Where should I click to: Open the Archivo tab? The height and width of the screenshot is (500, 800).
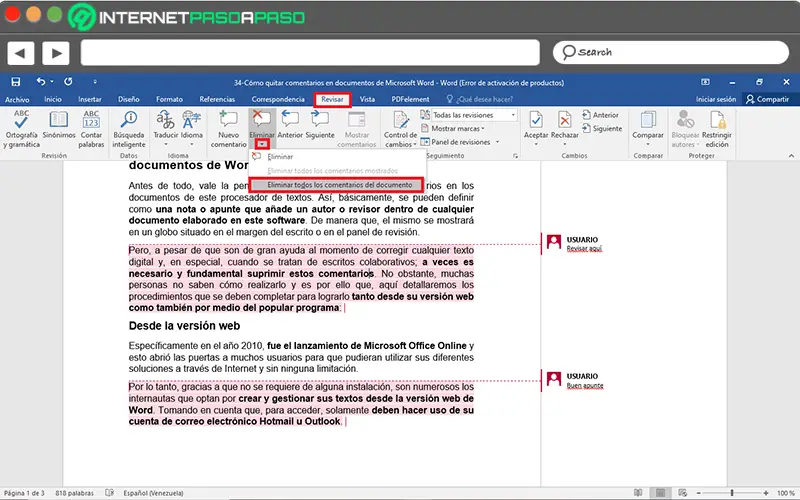pos(17,99)
